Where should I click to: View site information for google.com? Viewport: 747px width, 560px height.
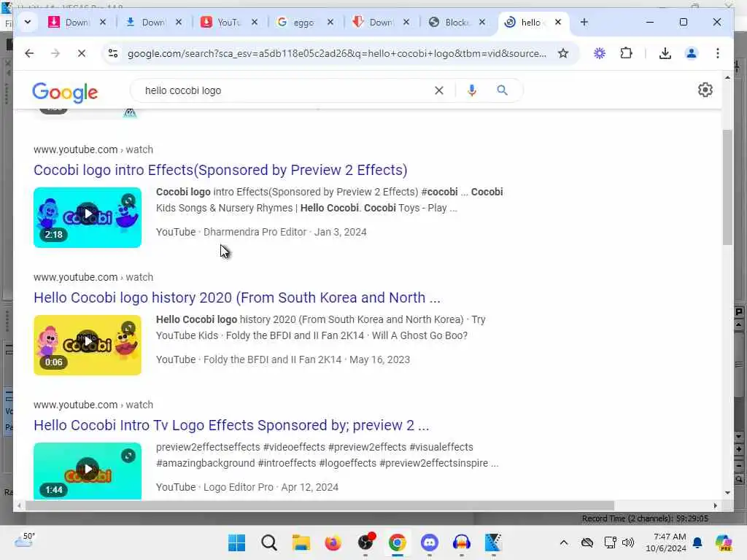(113, 53)
